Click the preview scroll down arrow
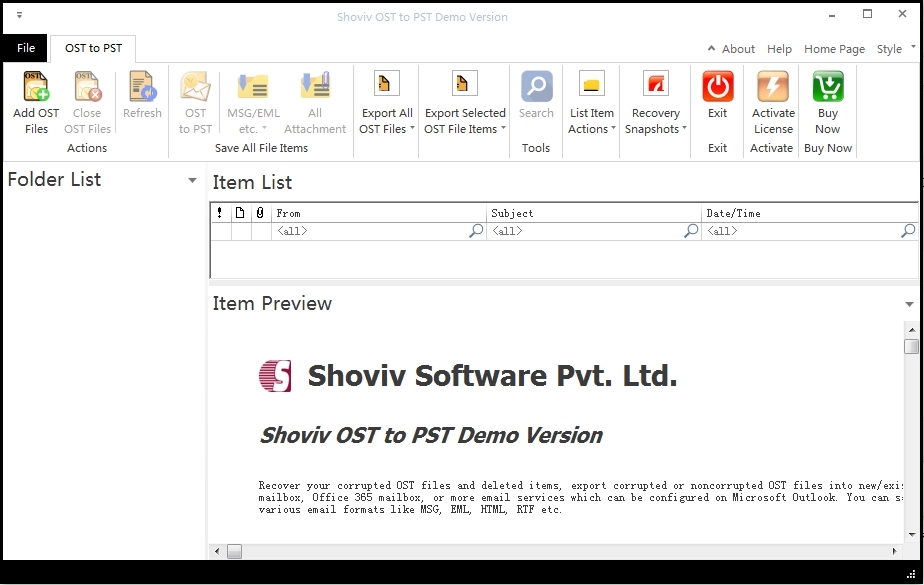Image resolution: width=924 pixels, height=585 pixels. click(912, 535)
